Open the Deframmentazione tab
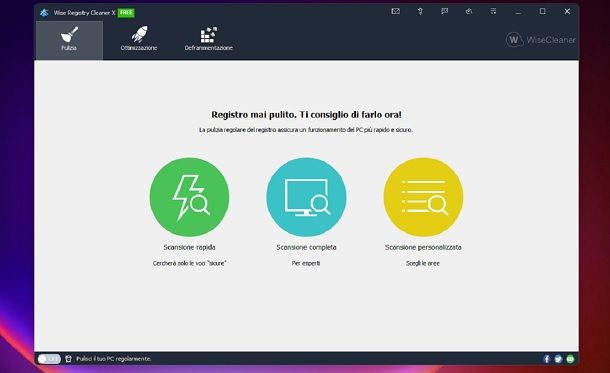 coord(209,40)
